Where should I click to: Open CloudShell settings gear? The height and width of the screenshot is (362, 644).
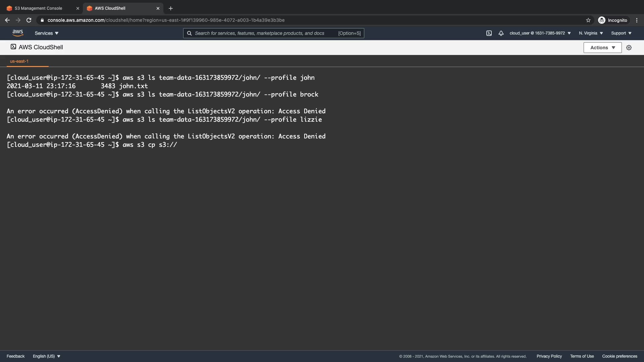629,48
